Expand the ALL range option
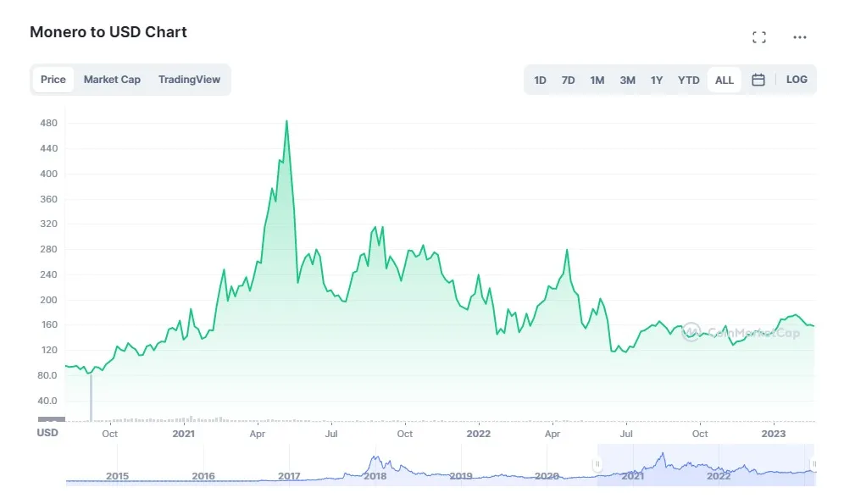844x504 pixels. (x=725, y=79)
